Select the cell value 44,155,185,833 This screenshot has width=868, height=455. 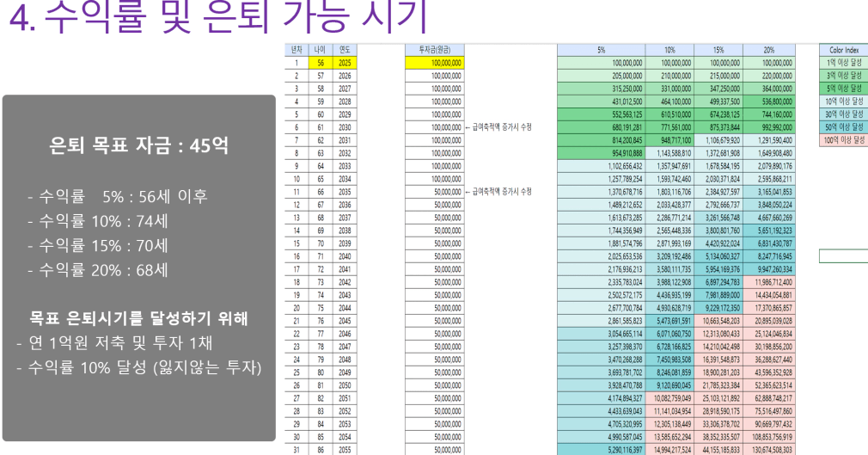[718, 450]
